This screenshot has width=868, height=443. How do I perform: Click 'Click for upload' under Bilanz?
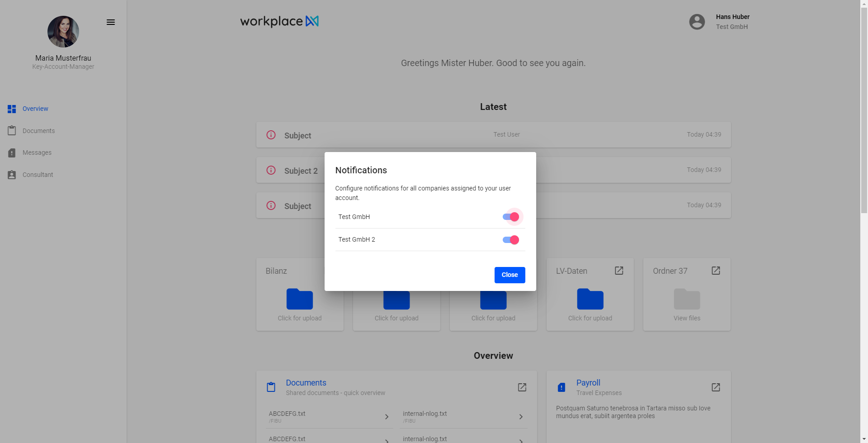pyautogui.click(x=300, y=318)
